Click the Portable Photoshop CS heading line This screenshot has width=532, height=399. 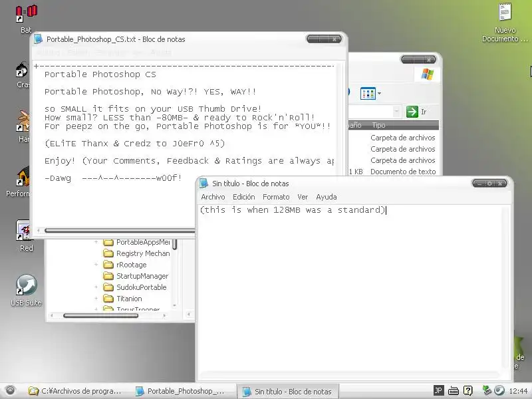(x=100, y=74)
